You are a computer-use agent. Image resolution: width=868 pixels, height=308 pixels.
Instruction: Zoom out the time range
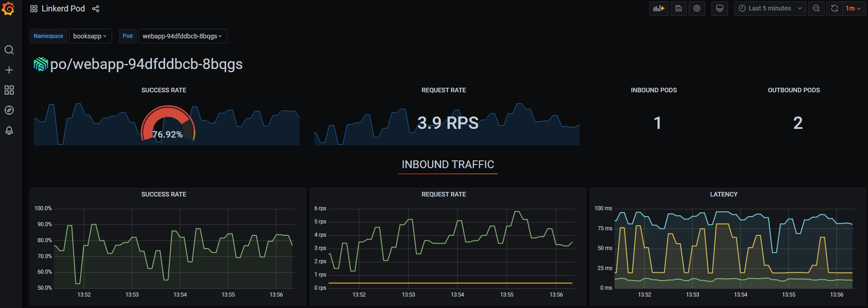pyautogui.click(x=816, y=9)
